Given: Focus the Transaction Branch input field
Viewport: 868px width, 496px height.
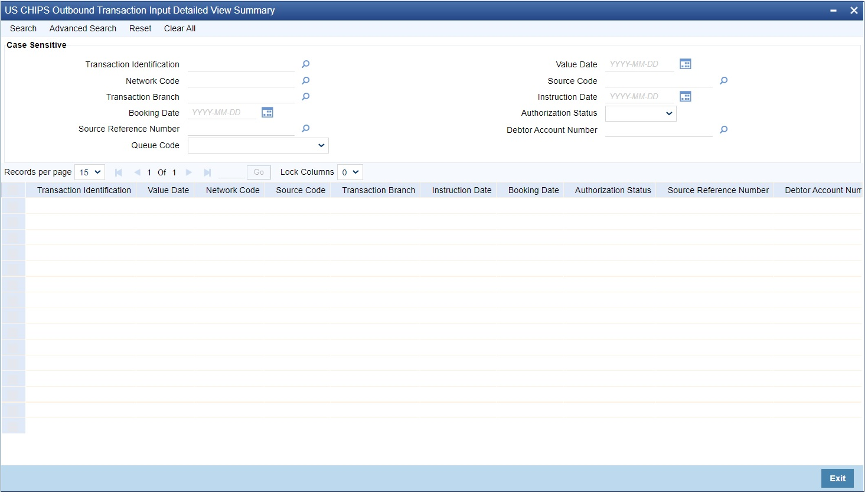Looking at the screenshot, I should tap(241, 97).
